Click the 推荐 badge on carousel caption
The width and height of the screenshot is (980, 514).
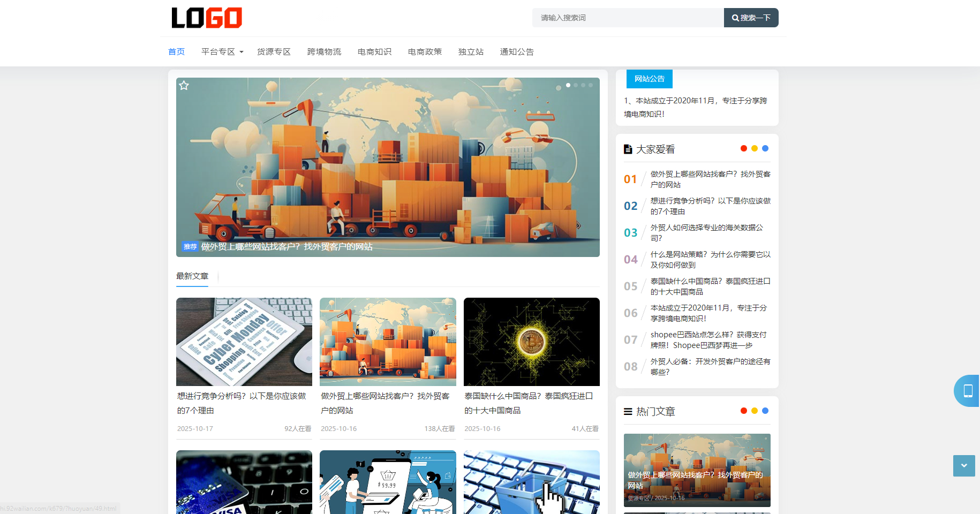pyautogui.click(x=190, y=247)
